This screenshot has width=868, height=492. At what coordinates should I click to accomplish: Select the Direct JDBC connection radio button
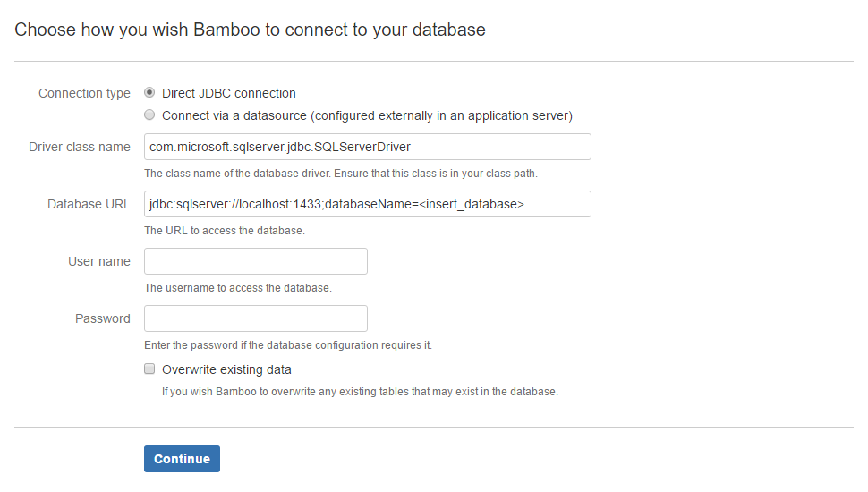[x=149, y=92]
